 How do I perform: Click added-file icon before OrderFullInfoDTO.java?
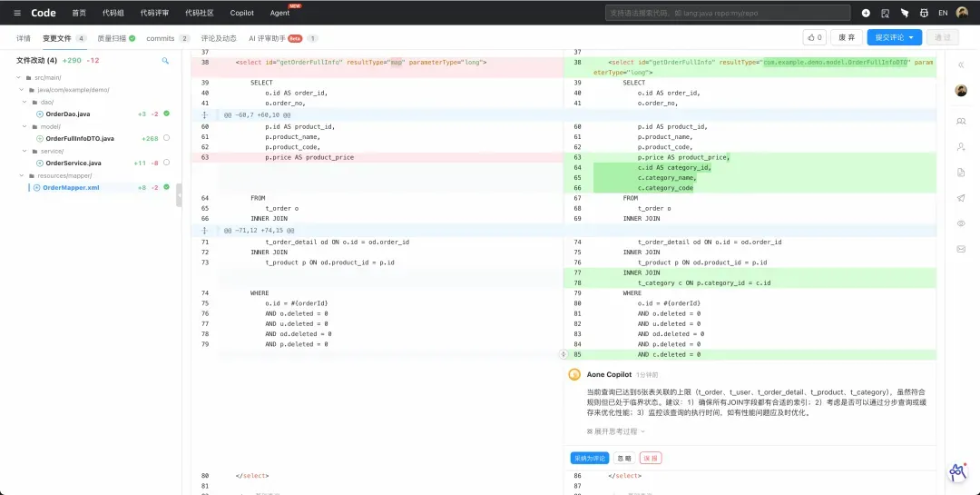click(x=40, y=138)
